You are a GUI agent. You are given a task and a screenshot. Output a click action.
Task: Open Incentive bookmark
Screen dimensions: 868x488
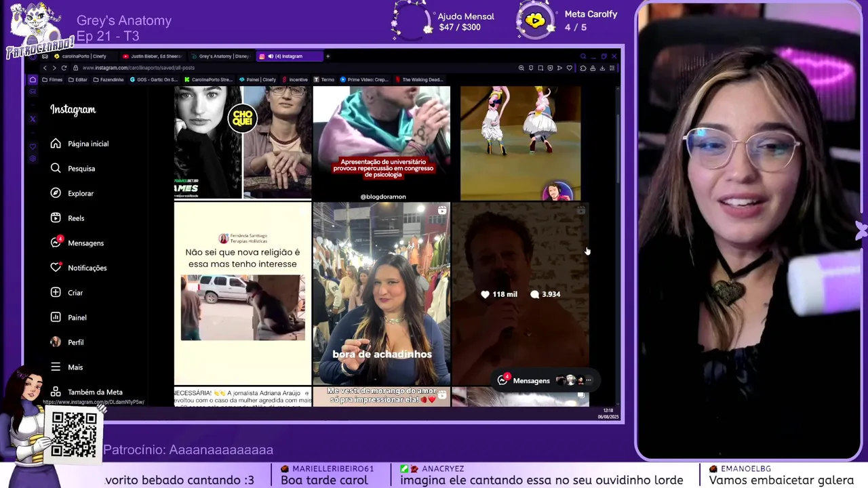[x=295, y=79]
